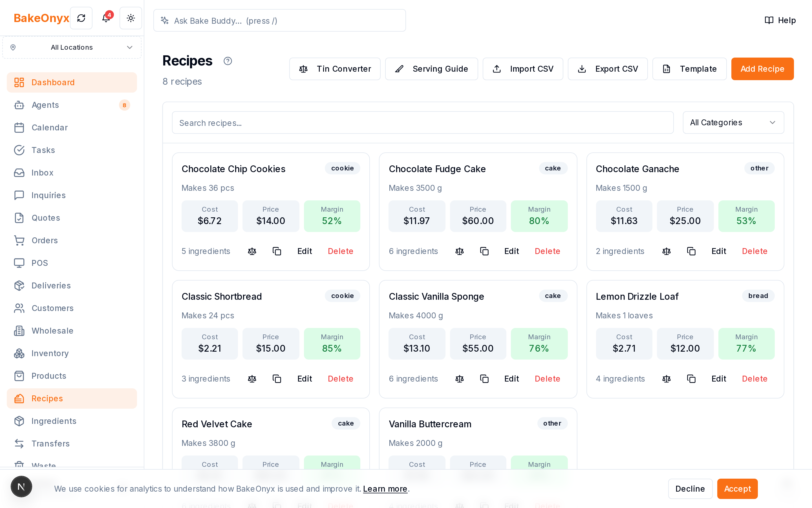Click the help question mark beside Recipes
The height and width of the screenshot is (508, 812).
coord(228,61)
